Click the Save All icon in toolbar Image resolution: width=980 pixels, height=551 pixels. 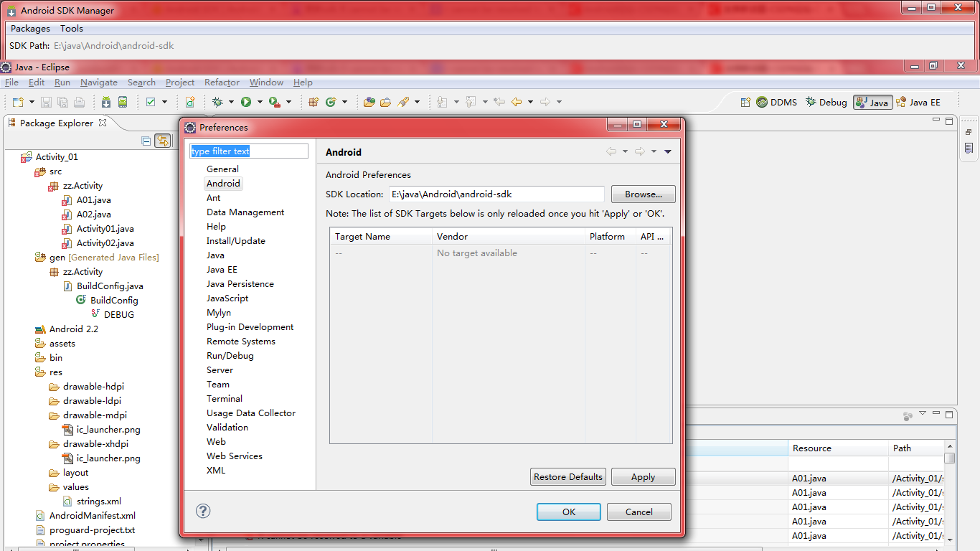click(62, 102)
